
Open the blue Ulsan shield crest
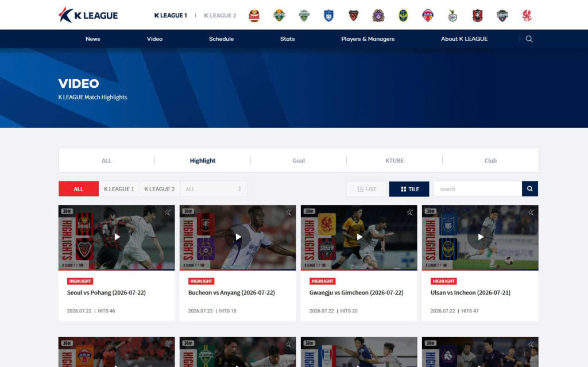328,16
